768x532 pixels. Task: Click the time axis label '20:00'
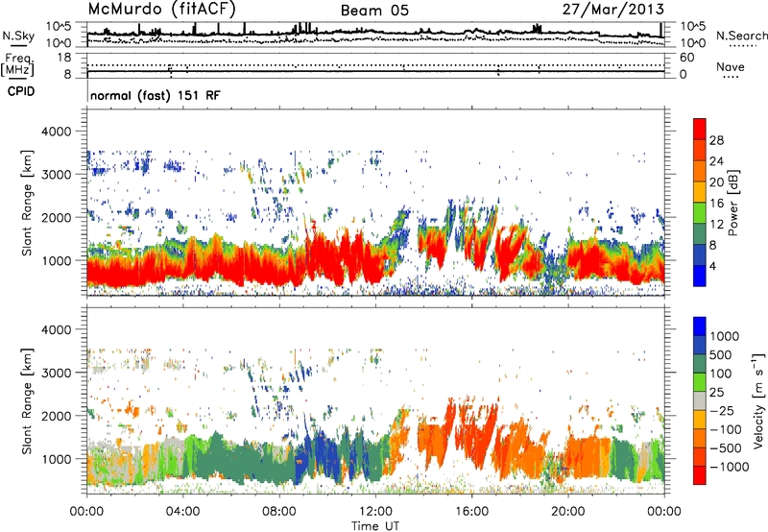[568, 512]
